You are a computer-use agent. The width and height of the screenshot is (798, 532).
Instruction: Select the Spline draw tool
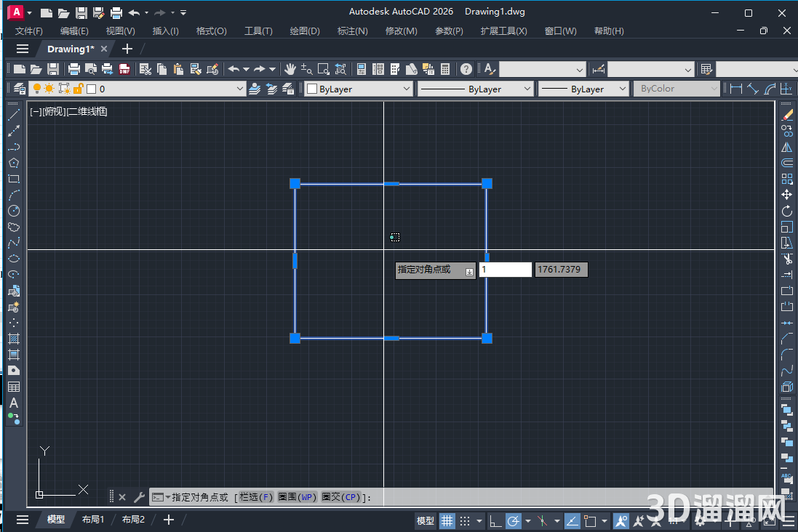pyautogui.click(x=14, y=243)
